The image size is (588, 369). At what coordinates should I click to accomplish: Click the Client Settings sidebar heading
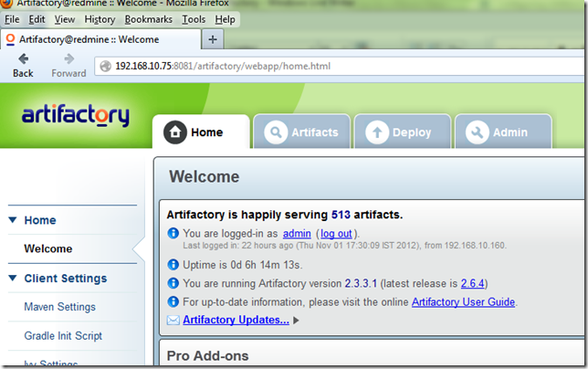tap(66, 279)
